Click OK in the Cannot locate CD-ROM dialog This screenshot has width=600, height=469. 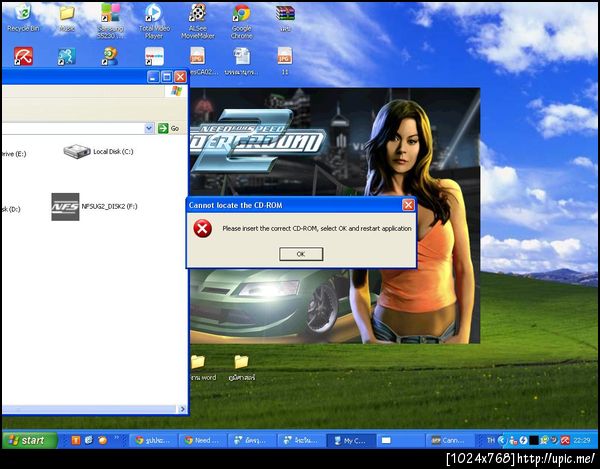[x=301, y=254]
